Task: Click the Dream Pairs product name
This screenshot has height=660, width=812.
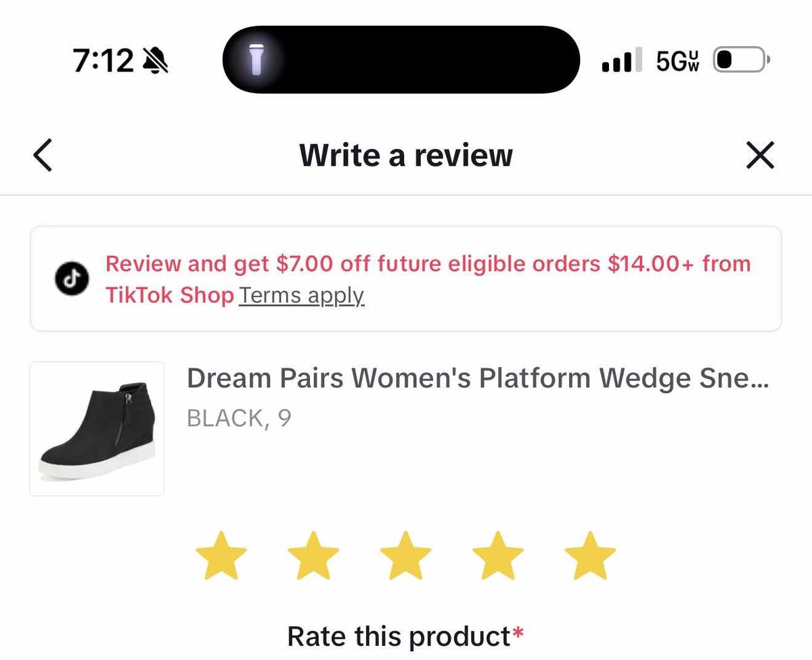Action: [477, 378]
